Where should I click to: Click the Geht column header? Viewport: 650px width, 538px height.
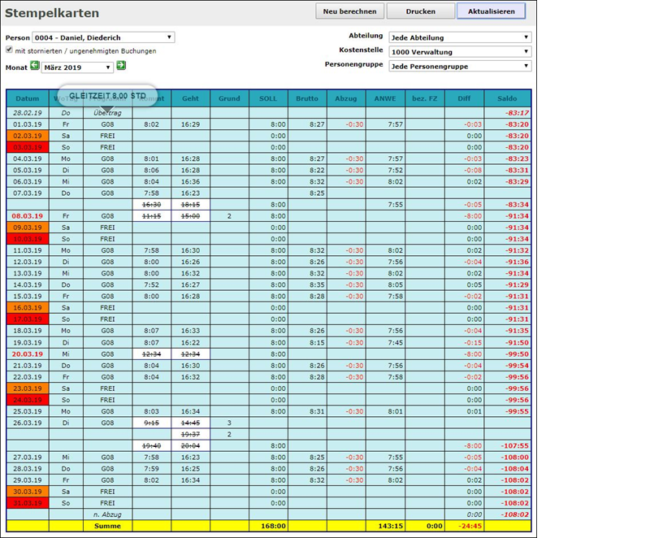coord(191,99)
